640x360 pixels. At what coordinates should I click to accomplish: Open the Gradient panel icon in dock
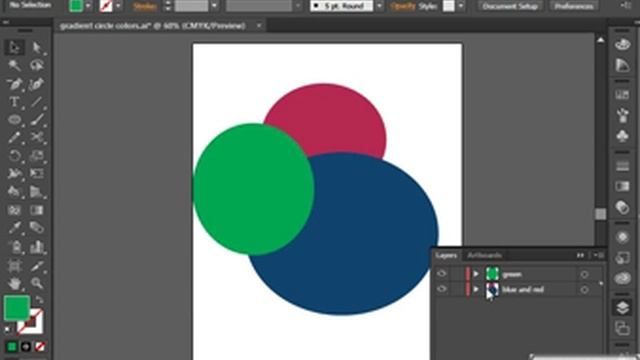pos(622,187)
